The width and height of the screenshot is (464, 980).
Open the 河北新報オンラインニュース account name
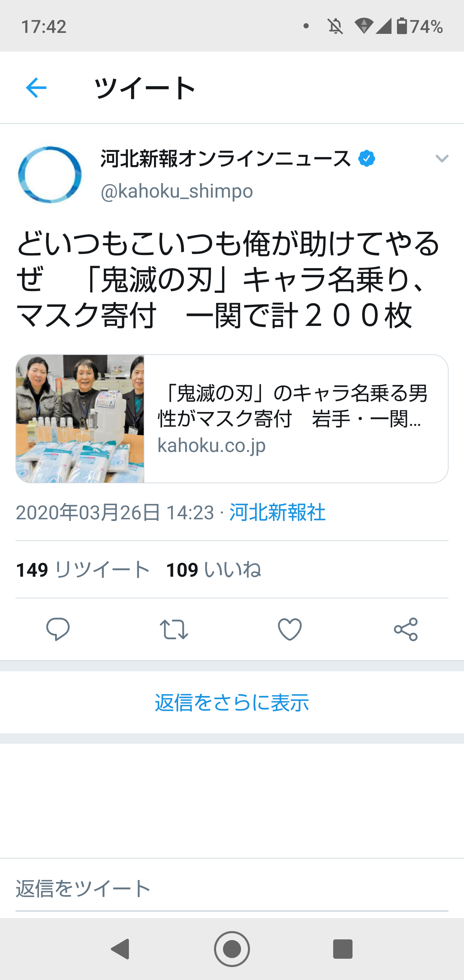pos(226,159)
